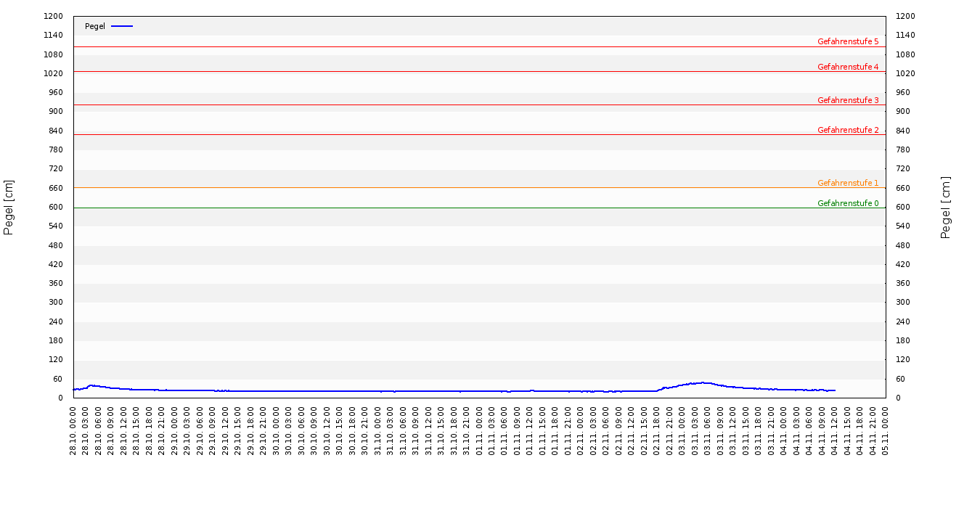Click the end of the blue Pegel curve

pos(835,390)
